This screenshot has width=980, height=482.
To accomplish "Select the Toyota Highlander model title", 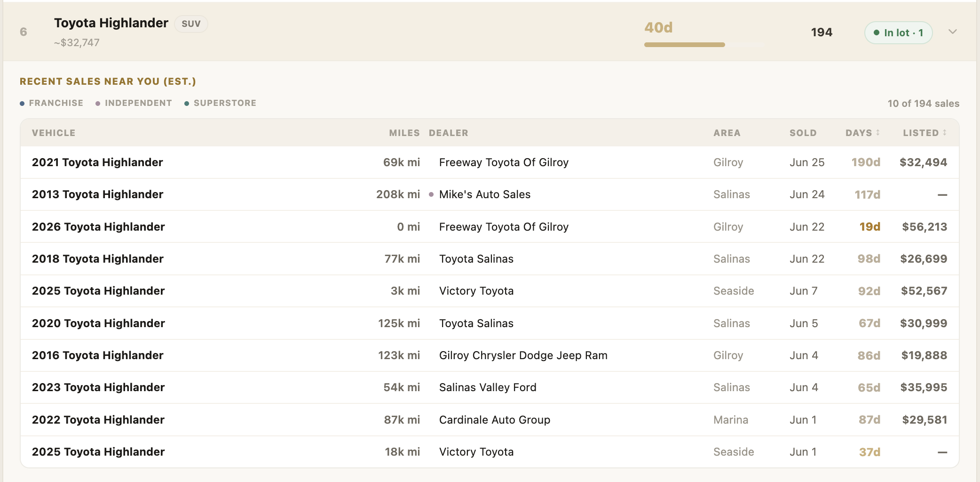I will pyautogui.click(x=111, y=23).
